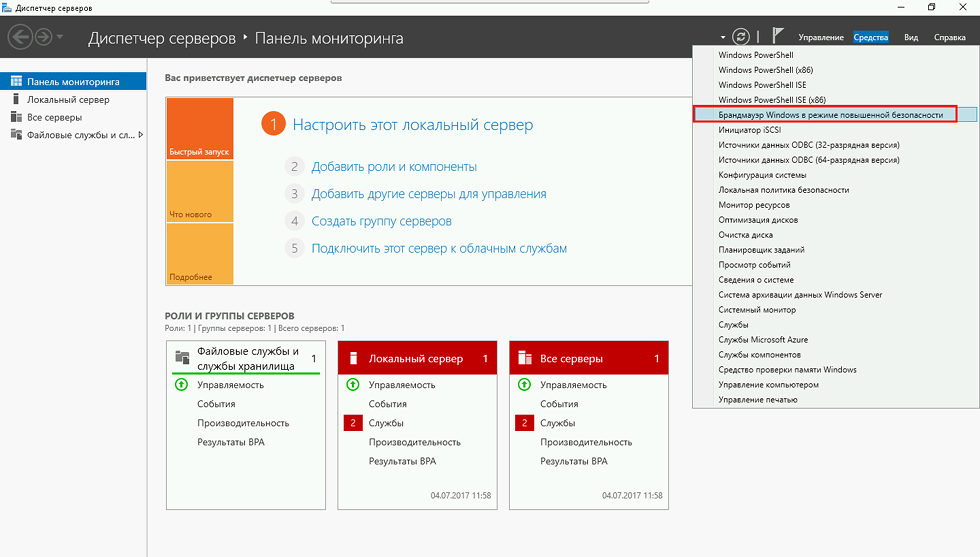Click green Управляемость status icon in Все серверы
980x557 pixels.
pos(524,385)
